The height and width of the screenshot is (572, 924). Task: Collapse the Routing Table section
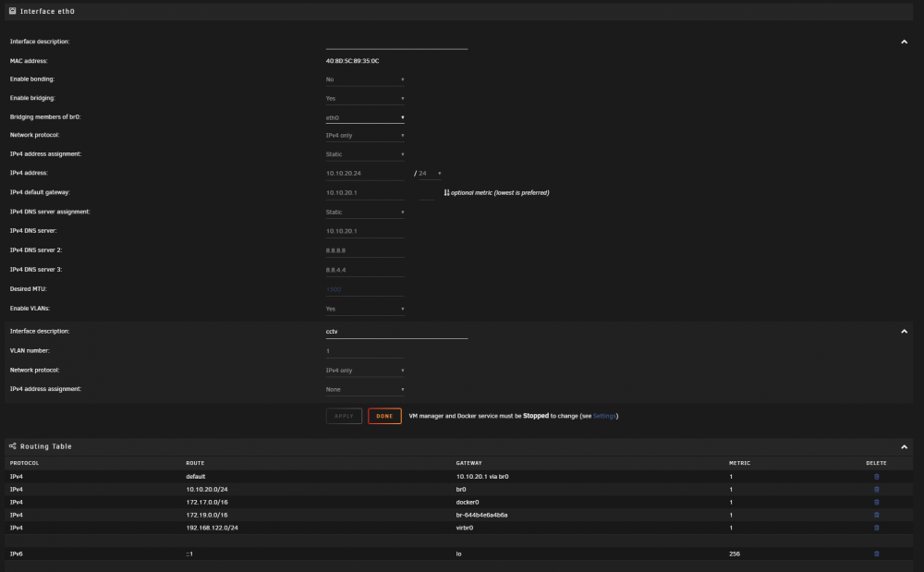coord(904,447)
